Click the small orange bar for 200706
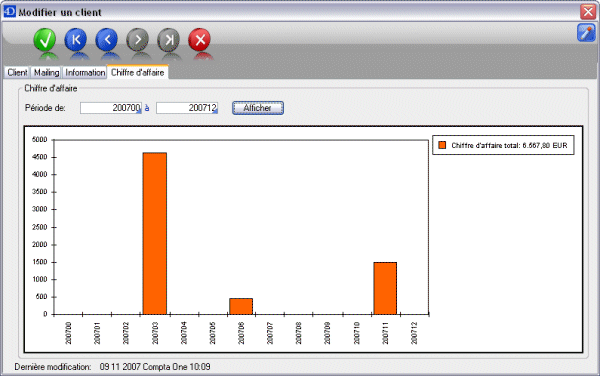 pos(241,306)
